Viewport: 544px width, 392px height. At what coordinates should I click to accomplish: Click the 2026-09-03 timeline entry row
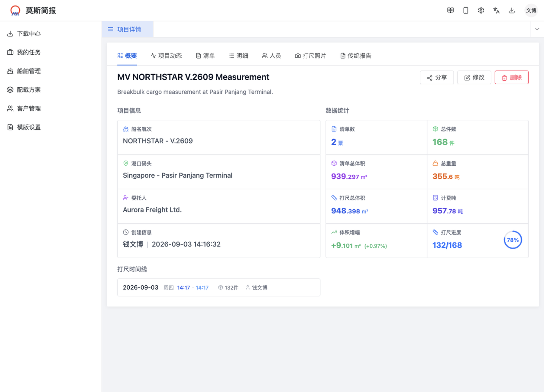[219, 287]
